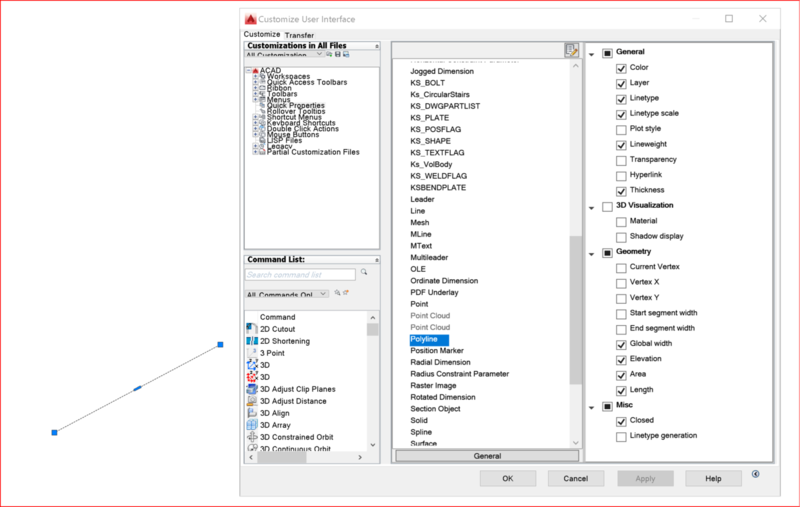The width and height of the screenshot is (800, 507).
Task: Click into the Search command list field
Action: pos(300,274)
